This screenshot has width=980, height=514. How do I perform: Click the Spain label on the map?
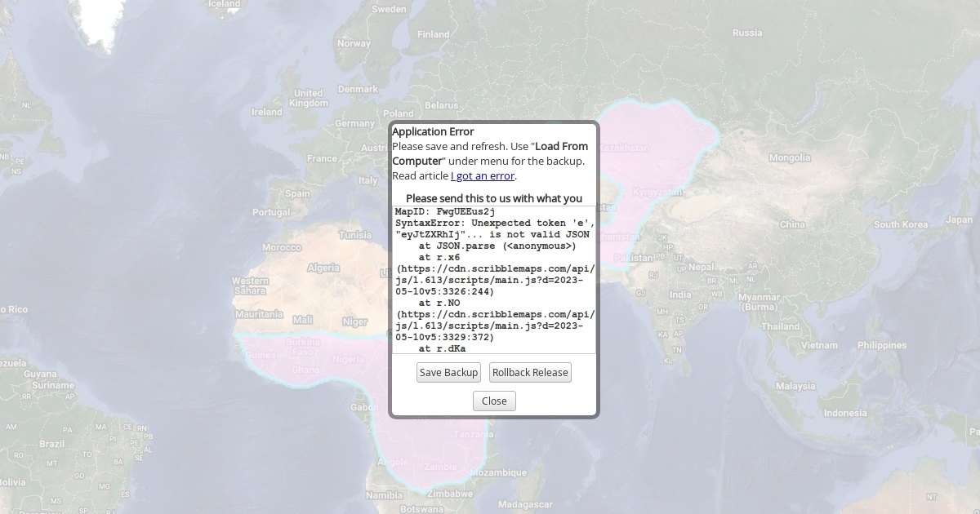point(297,193)
